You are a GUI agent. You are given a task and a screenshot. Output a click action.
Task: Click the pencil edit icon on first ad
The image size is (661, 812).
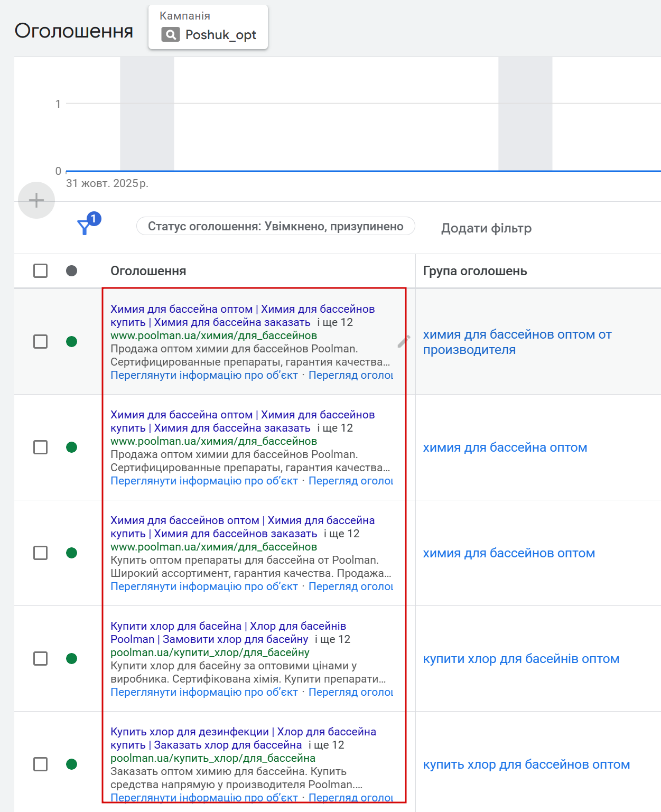(x=404, y=342)
